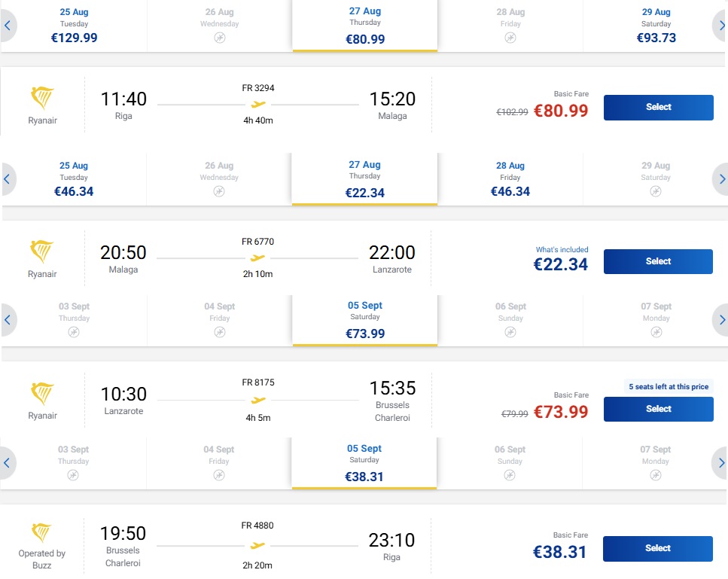728x579 pixels.
Task: Pick the 29 Aug Saturday €93.73 date tab
Action: (x=656, y=26)
